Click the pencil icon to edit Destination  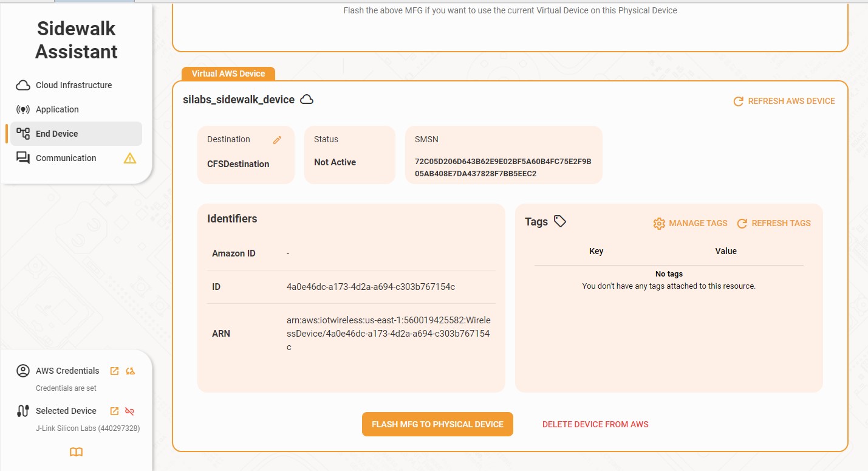(x=277, y=140)
